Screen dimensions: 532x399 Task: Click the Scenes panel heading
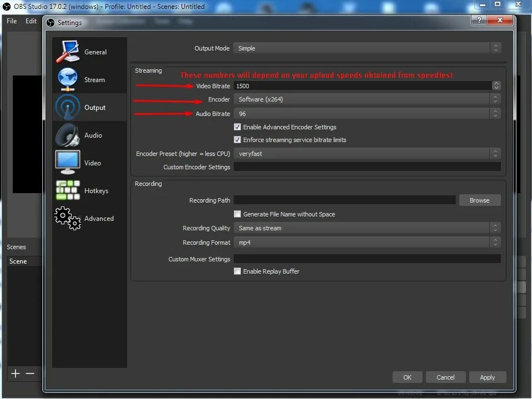click(x=16, y=247)
